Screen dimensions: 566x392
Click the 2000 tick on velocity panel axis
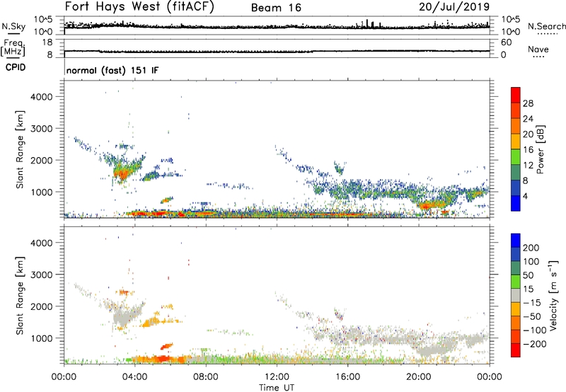[42, 306]
